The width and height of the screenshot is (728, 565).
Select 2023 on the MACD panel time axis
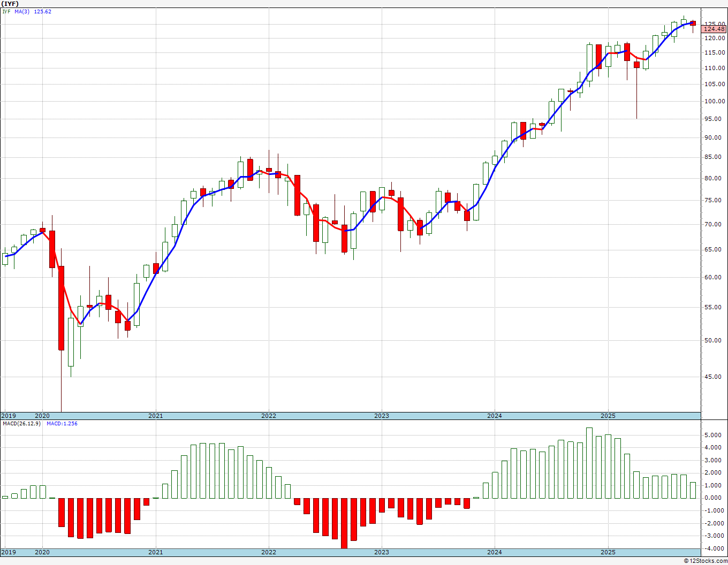click(382, 552)
